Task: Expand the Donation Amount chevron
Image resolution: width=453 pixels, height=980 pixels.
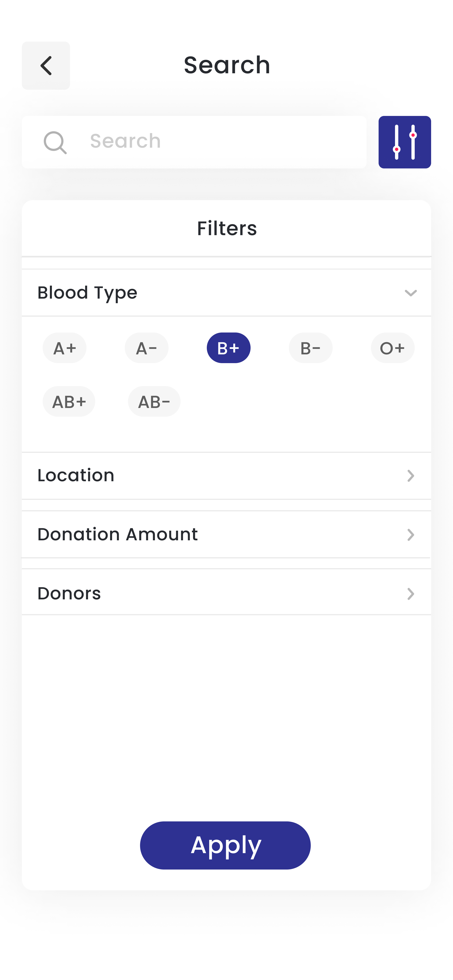Action: 410,534
